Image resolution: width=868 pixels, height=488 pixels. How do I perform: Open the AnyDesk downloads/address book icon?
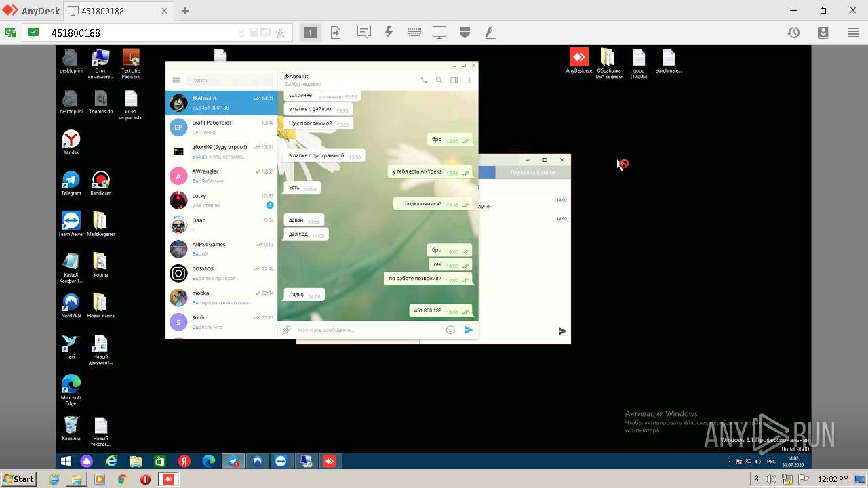[823, 33]
